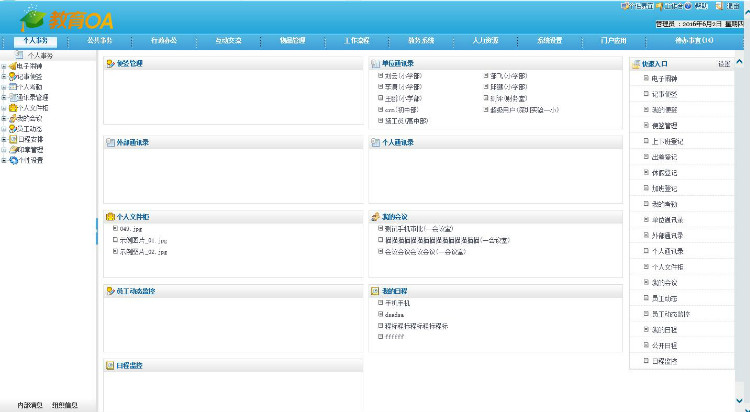Toggle the 公用日程 checkbox in 快捷入口
The height and width of the screenshot is (412, 750).
pos(646,344)
